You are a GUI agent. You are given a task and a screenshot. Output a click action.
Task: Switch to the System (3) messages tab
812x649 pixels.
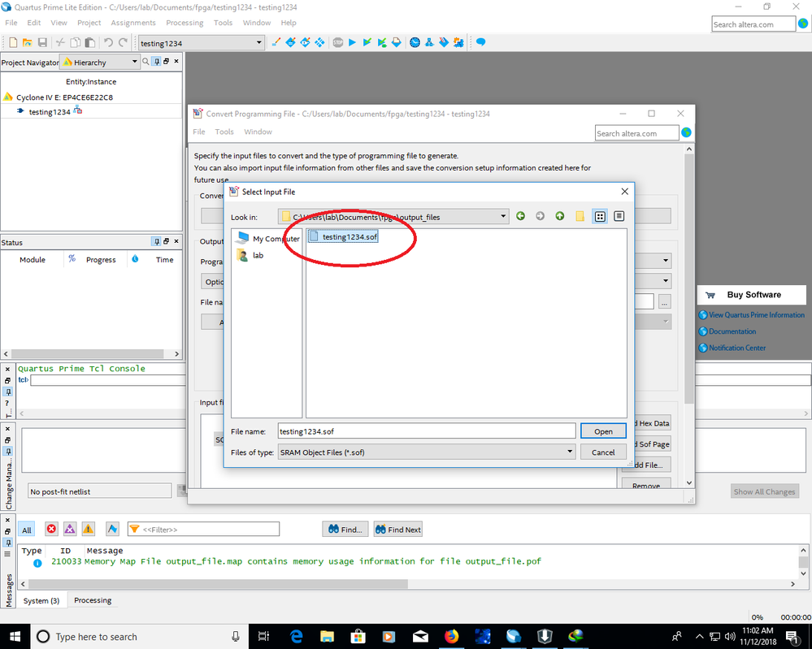[x=41, y=600]
